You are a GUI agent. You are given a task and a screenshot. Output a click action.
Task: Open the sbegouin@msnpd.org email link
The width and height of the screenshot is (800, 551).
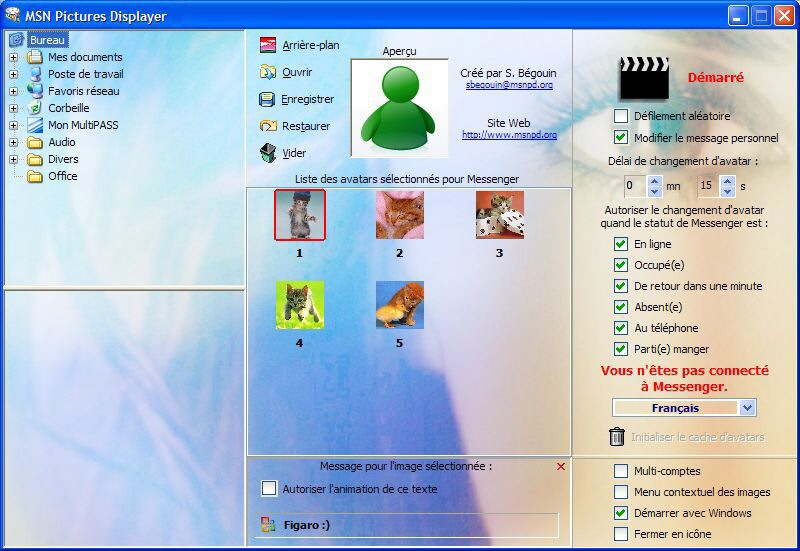tap(509, 85)
